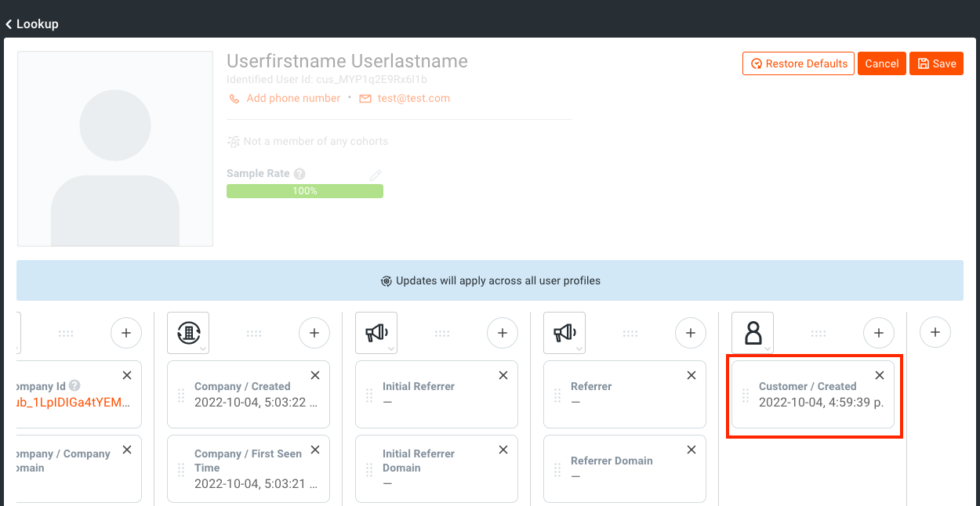Open megaphone icon dropdown above Initial Referrer
The image size is (980, 506).
376,333
